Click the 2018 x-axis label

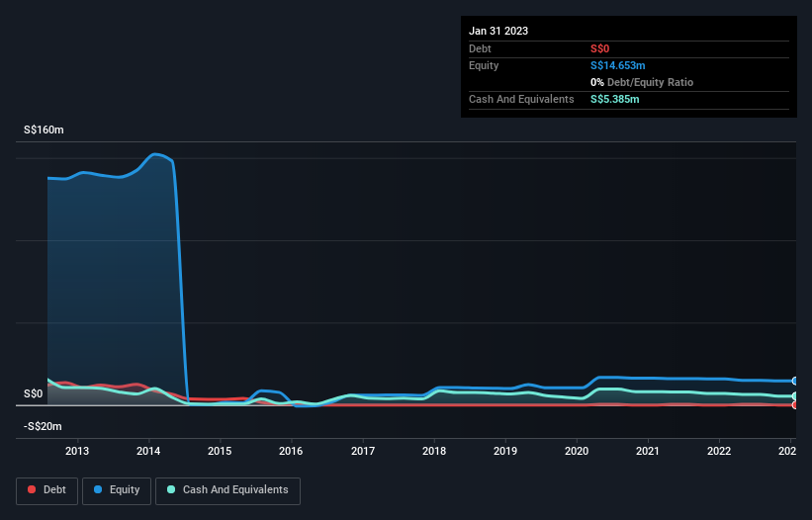434,451
